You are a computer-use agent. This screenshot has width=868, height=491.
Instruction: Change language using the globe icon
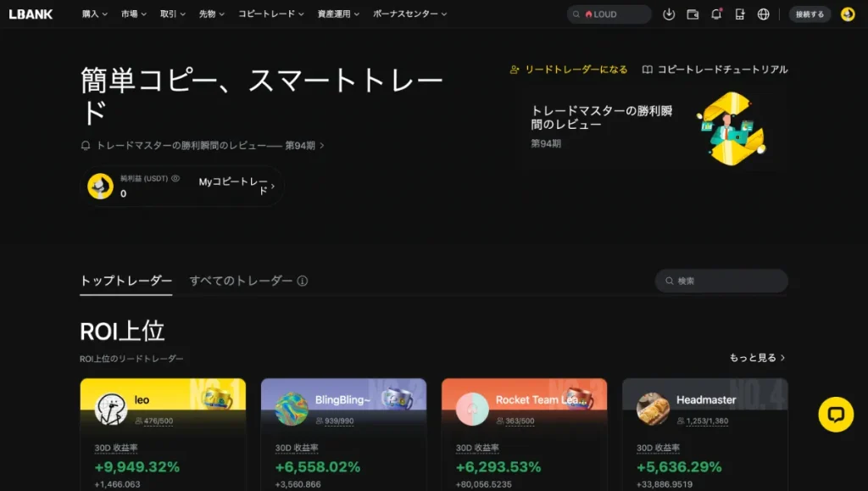pyautogui.click(x=765, y=14)
